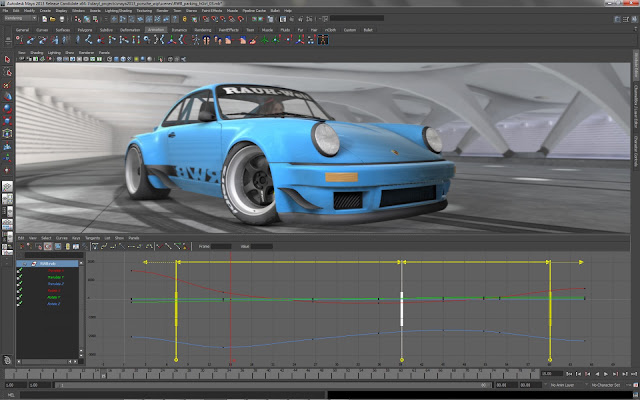Switch to the Rendering shelf tab

(202, 30)
